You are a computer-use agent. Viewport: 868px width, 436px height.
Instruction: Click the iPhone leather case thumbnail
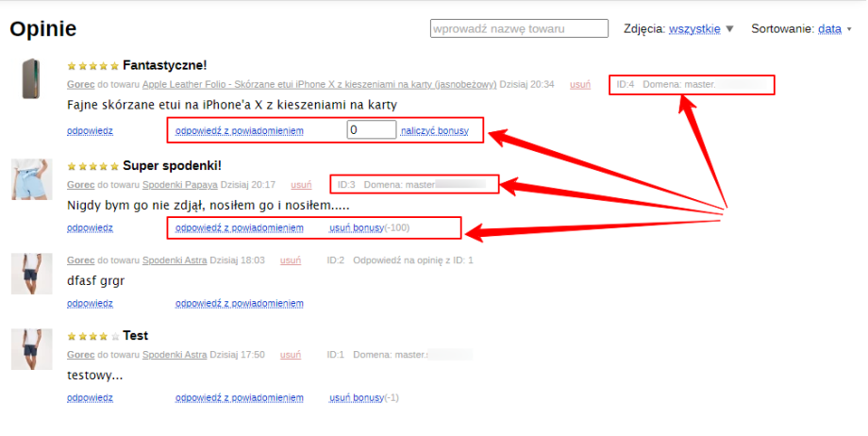(31, 79)
